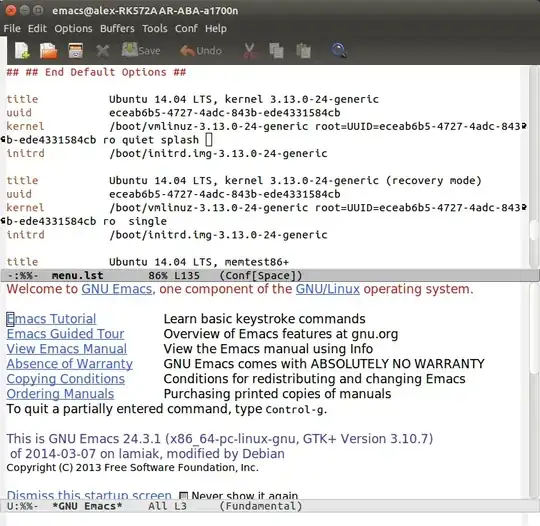This screenshot has height=526, width=540.
Task: Check the Never show it again box
Action: pos(184,495)
